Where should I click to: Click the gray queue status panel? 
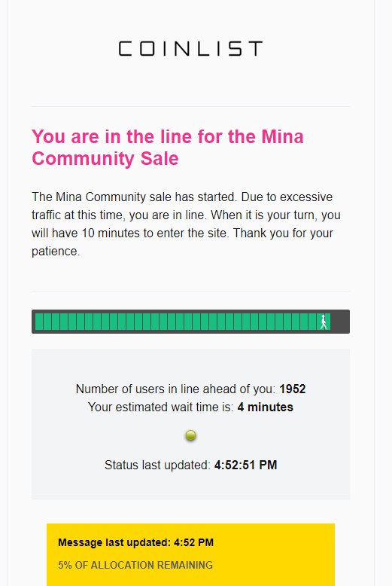(191, 424)
